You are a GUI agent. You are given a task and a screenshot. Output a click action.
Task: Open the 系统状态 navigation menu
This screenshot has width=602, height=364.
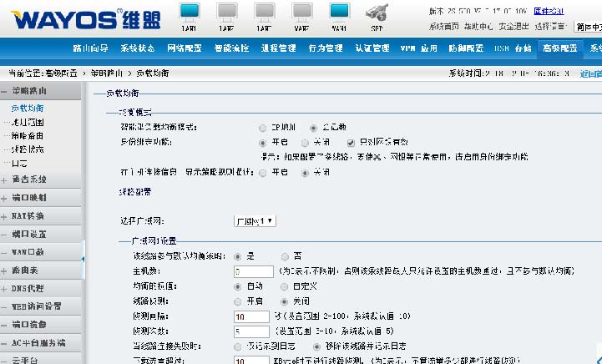[x=138, y=48]
